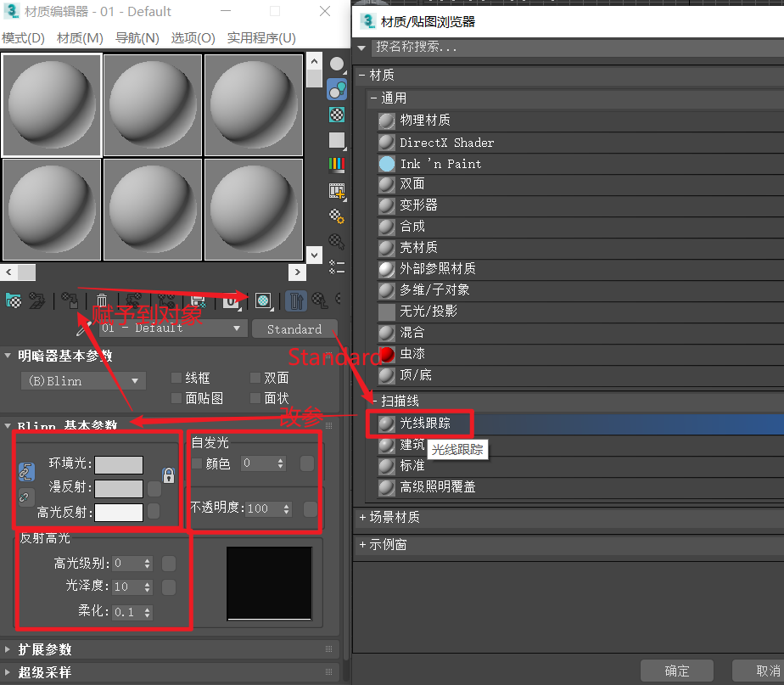Click the Get Material icon on toolbar
Screen dimensions: 784x685
tap(14, 300)
